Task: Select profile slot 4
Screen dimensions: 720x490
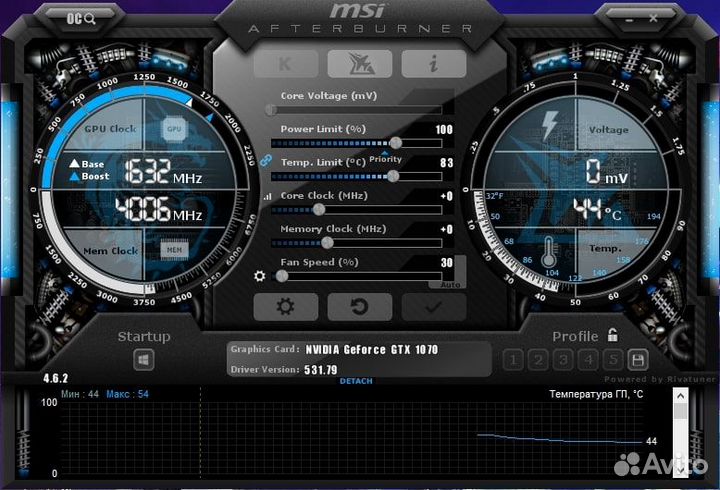Action: pos(588,360)
